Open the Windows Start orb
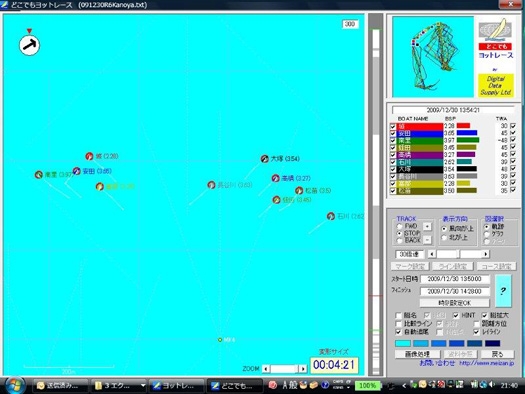Image resolution: width=525 pixels, height=394 pixels. [x=14, y=385]
